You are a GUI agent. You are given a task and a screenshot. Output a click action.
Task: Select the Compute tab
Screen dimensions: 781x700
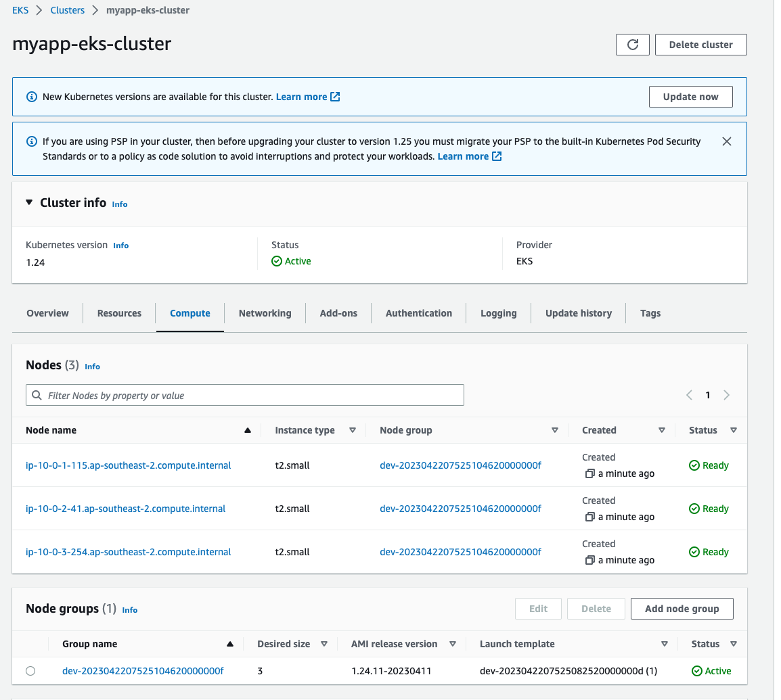coord(190,313)
